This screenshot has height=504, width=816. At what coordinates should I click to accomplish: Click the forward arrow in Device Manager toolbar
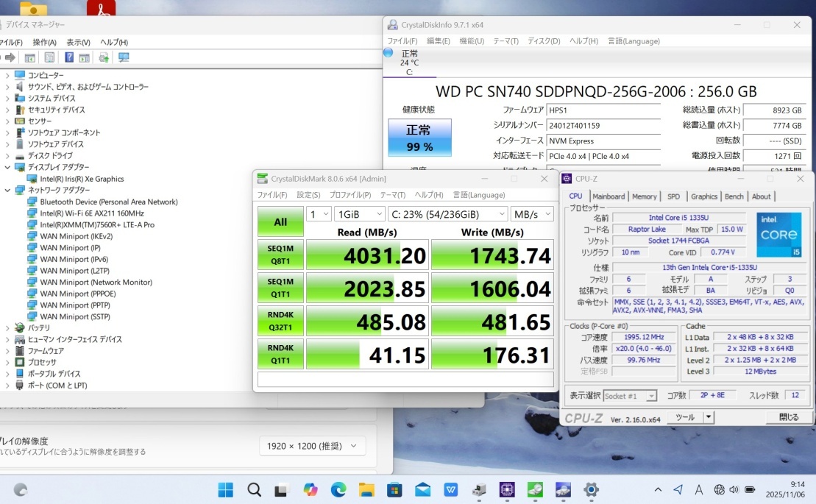[10, 57]
